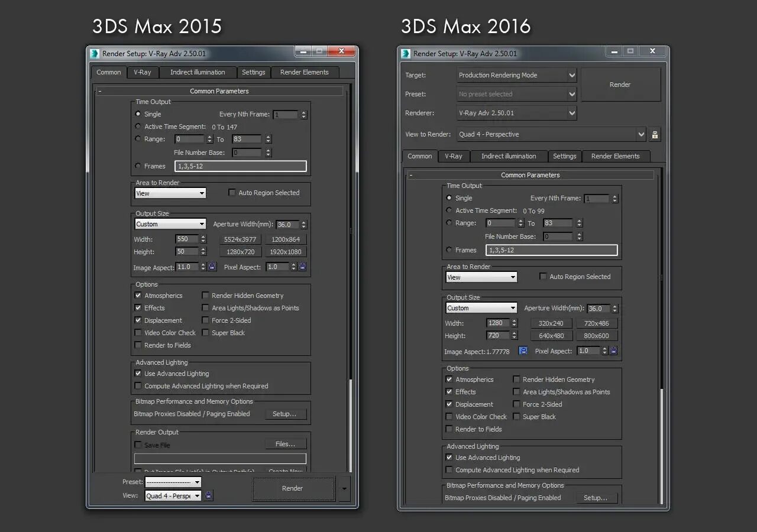Open Output Size Custom dropdown in 2016 window
Screen dimensions: 757x532
point(481,308)
